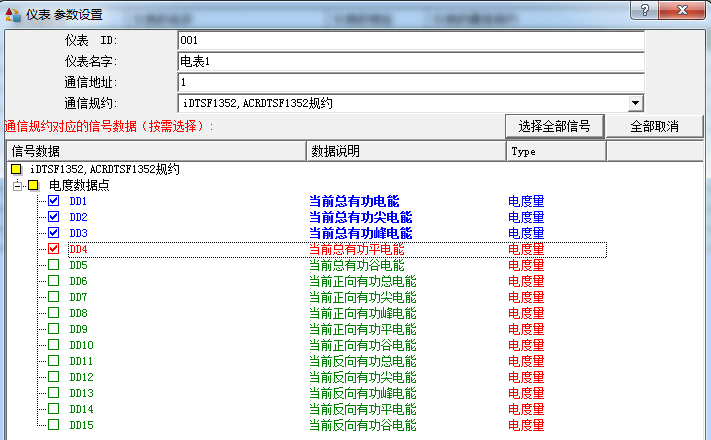Uncheck the red DD4 checkbox
Screen dimensions: 711x440
pos(54,249)
